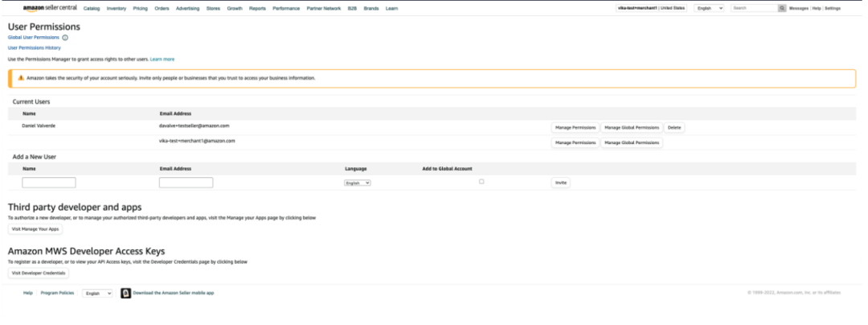
Task: Open the Pricing menu
Action: point(140,8)
